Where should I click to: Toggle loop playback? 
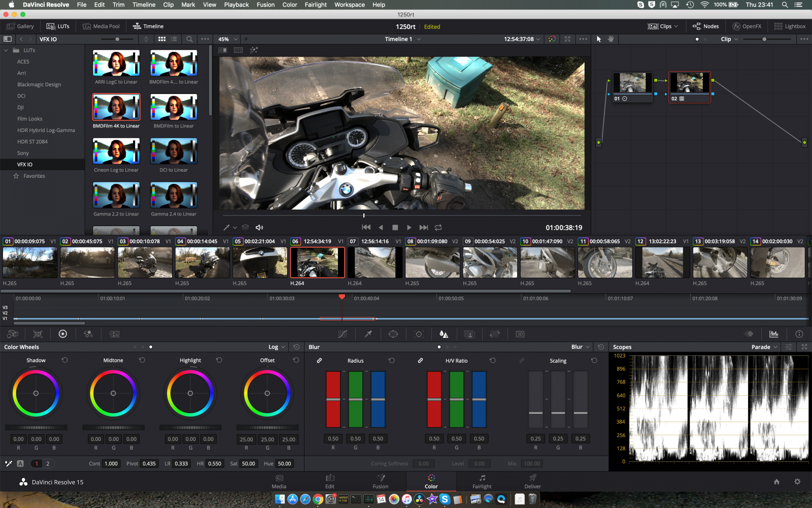438,228
